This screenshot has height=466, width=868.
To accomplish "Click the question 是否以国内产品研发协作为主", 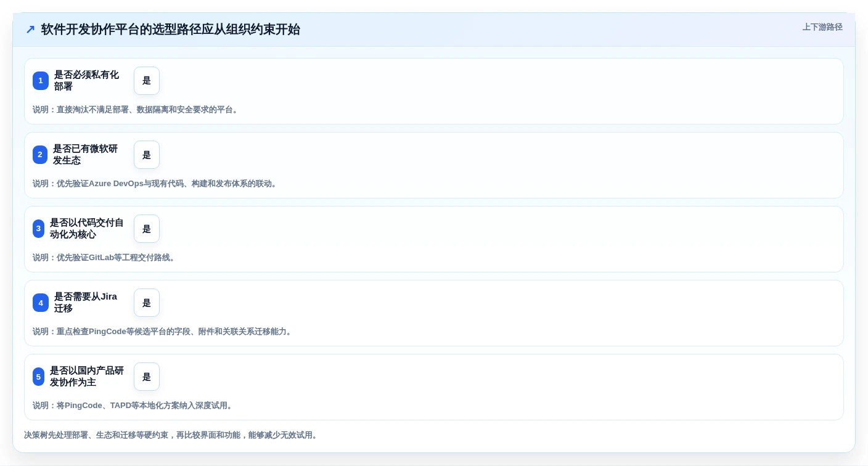I will [x=87, y=377].
